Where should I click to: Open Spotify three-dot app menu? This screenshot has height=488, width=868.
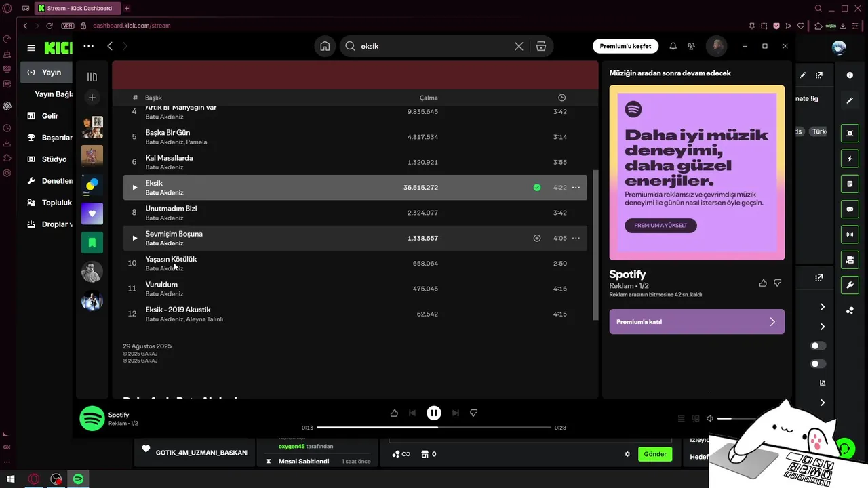point(89,46)
